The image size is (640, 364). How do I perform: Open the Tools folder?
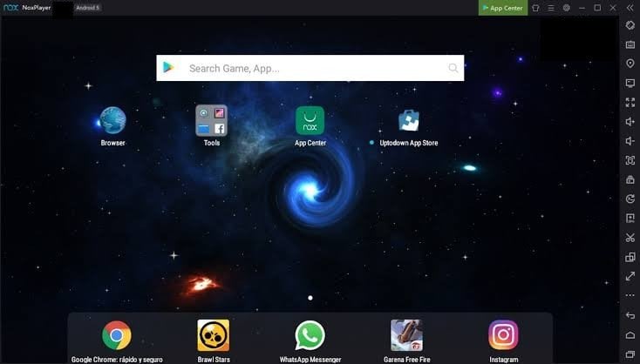[x=211, y=120]
